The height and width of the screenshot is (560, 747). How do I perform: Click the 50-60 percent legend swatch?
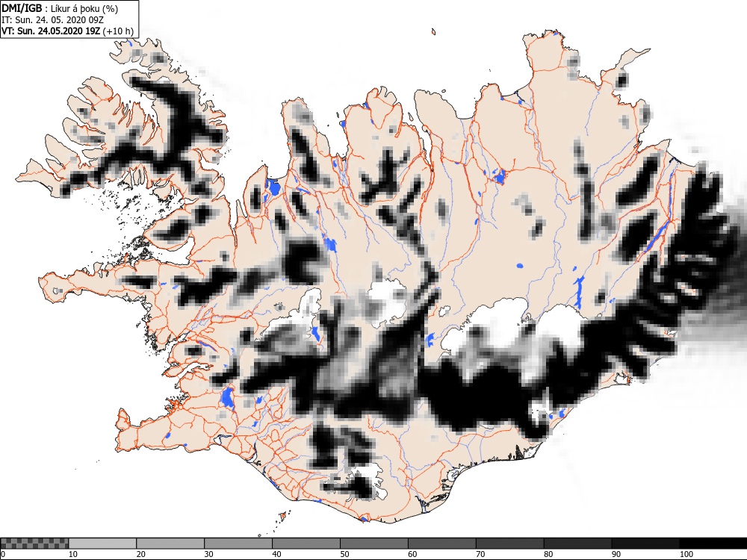374,544
